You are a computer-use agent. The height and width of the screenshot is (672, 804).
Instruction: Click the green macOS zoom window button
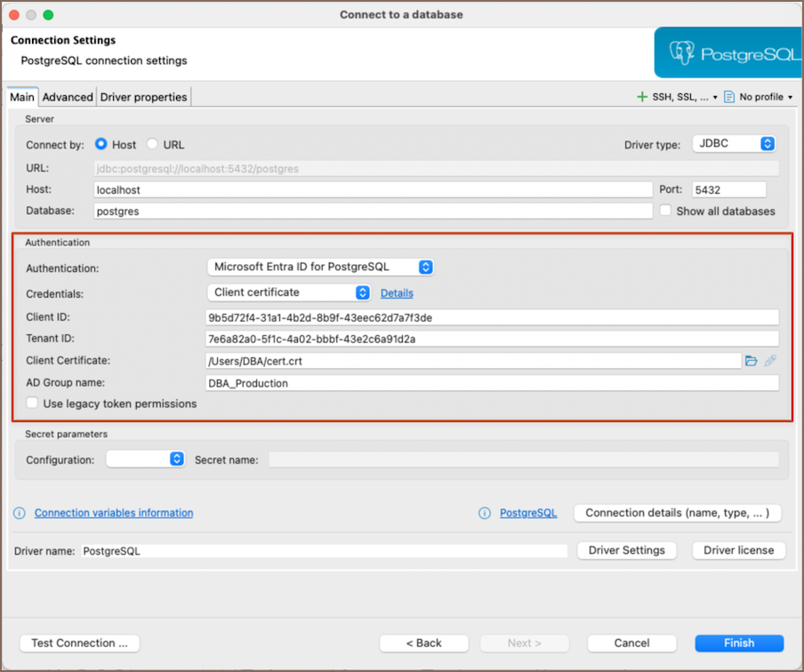(x=48, y=15)
